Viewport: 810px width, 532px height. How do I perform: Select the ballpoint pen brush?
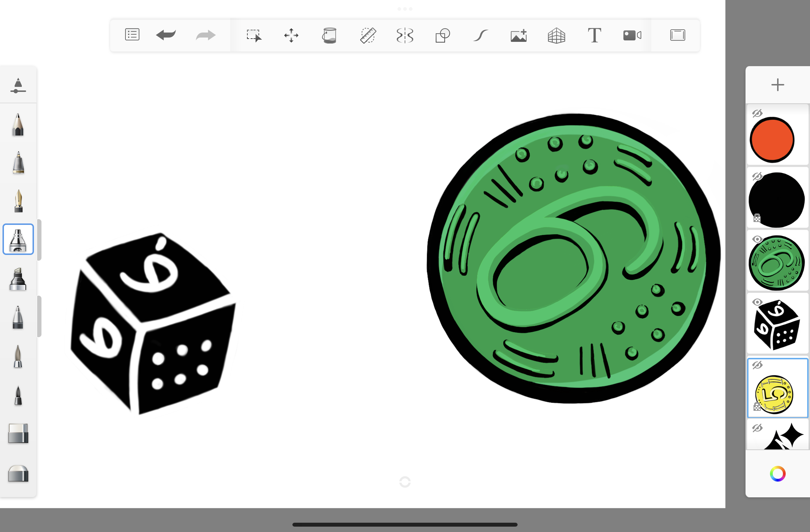(18, 317)
